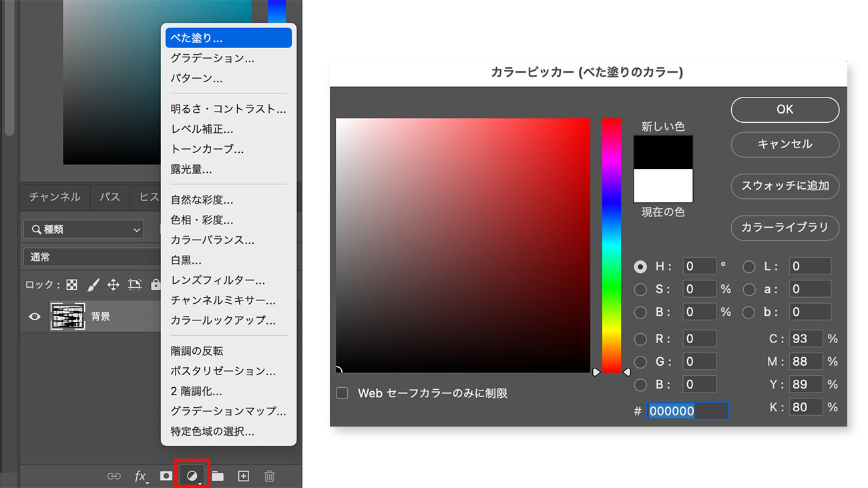Viewport: 868px width, 488px height.
Task: Add a layer mask
Action: (166, 476)
